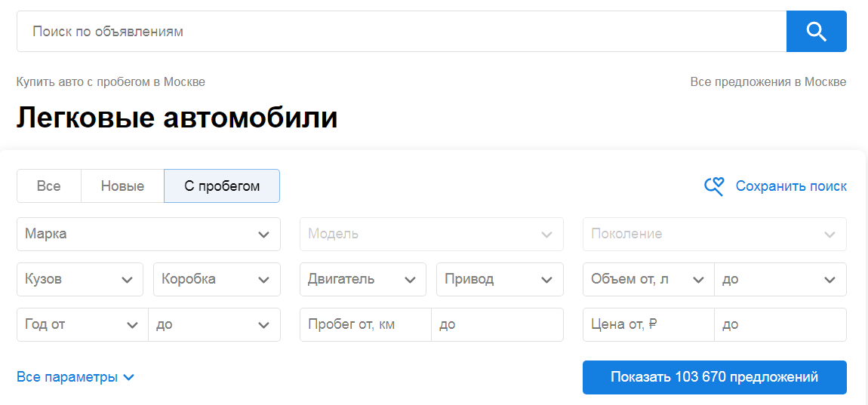Click the Сохранить поиск link
This screenshot has width=868, height=405.
791,186
